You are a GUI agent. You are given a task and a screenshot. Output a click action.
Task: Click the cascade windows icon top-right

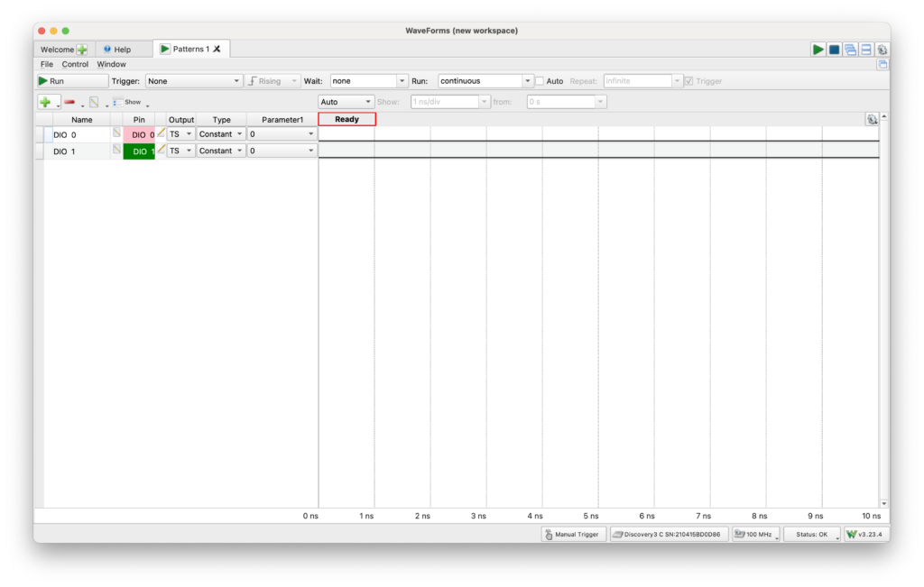pyautogui.click(x=850, y=50)
